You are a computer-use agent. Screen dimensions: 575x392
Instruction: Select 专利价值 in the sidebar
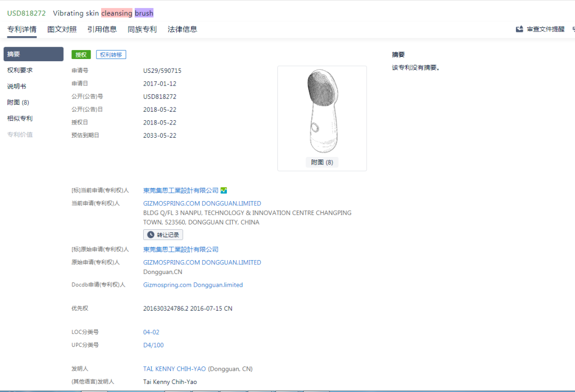click(x=20, y=135)
